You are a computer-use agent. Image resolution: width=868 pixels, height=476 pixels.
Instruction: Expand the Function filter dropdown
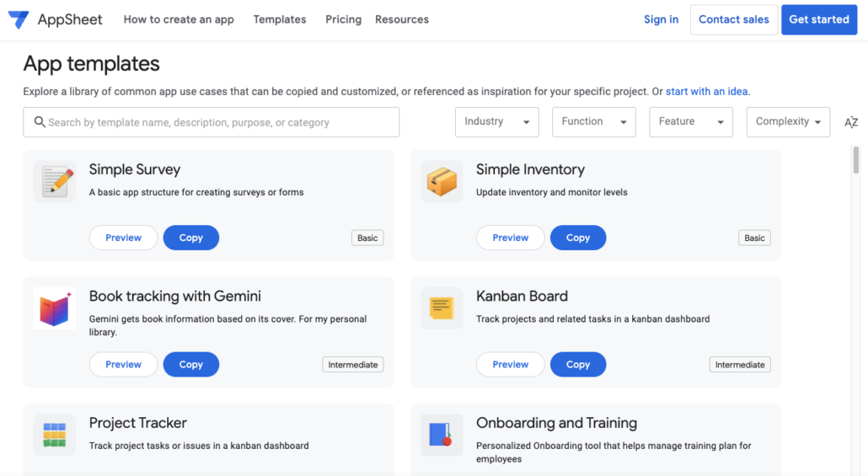point(594,122)
